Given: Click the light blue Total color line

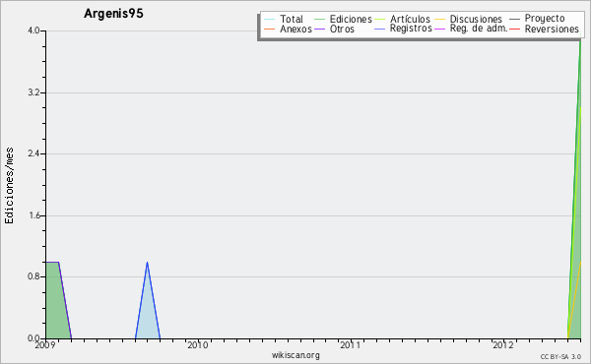Looking at the screenshot, I should coord(269,19).
